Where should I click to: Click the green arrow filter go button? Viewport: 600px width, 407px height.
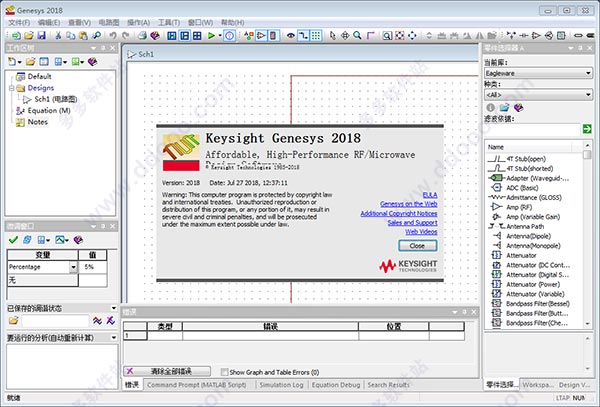[x=587, y=129]
